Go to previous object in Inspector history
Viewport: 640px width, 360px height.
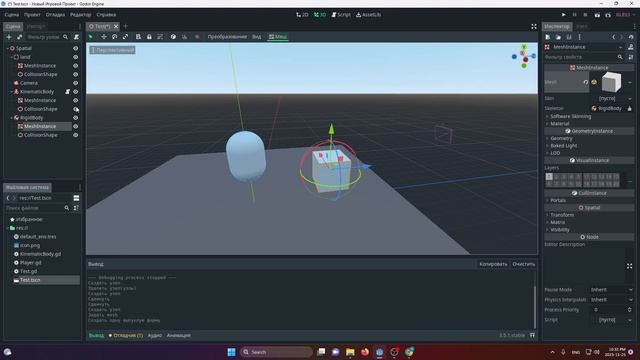coord(613,37)
